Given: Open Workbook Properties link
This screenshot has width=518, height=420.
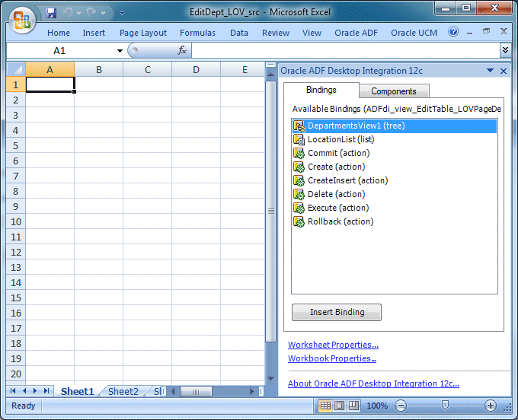Looking at the screenshot, I should [x=332, y=358].
